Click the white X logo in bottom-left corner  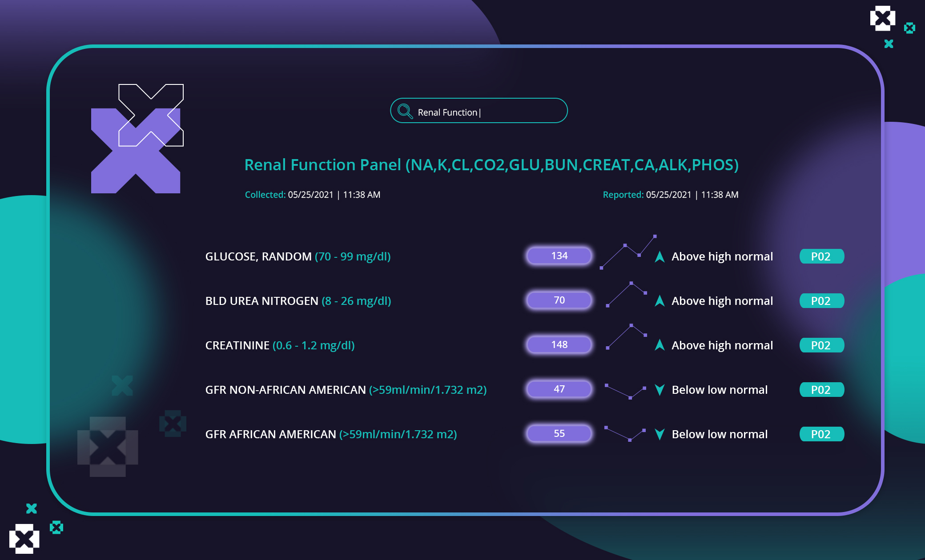tap(24, 539)
